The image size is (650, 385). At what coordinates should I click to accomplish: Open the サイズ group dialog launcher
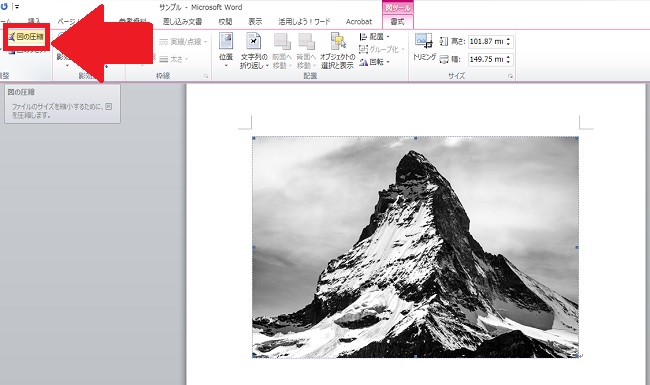[510, 76]
